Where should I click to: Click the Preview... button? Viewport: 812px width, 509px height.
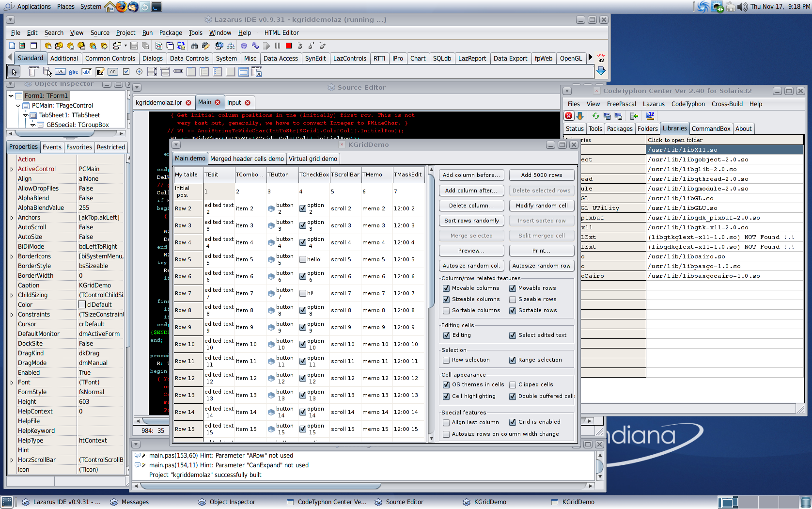tap(471, 251)
